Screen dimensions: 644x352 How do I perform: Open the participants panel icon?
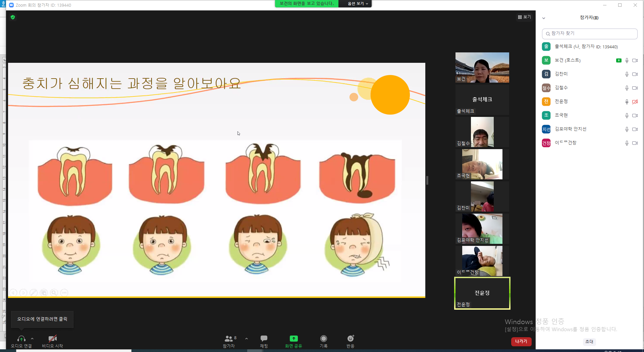pyautogui.click(x=229, y=339)
